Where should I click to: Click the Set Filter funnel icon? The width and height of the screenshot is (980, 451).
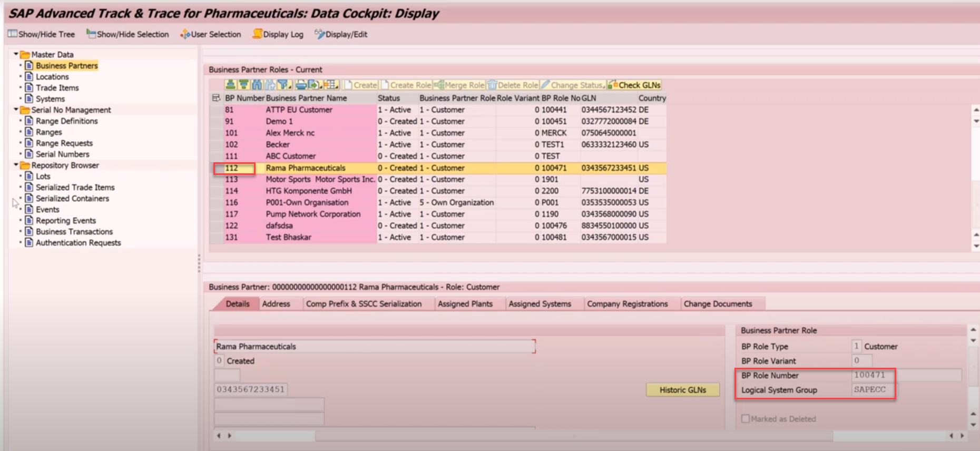pyautogui.click(x=284, y=85)
